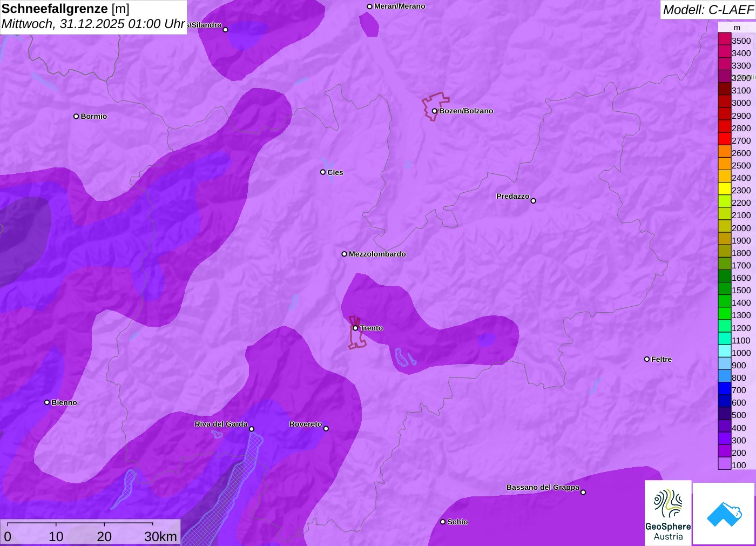Image resolution: width=756 pixels, height=546 pixels.
Task: Click the 30km scale bar label
Action: (160, 536)
